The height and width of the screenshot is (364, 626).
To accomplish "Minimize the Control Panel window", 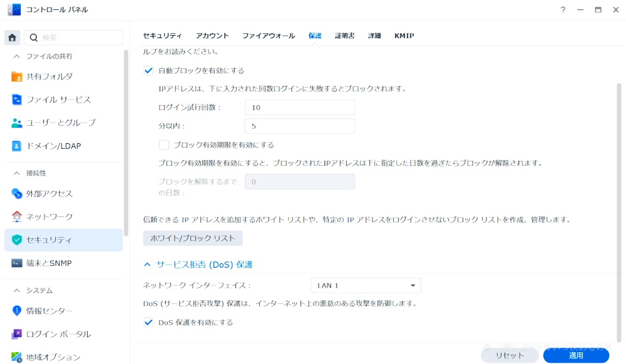I will (580, 10).
